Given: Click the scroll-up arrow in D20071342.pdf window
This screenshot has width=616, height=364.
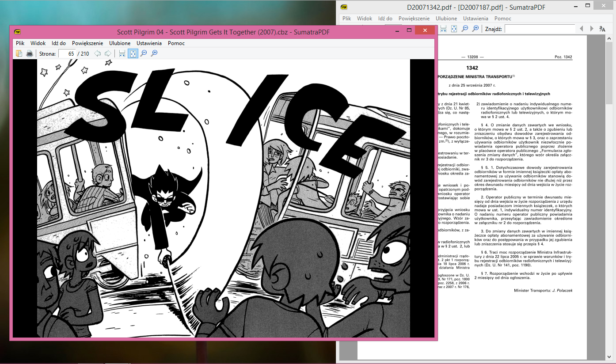Looking at the screenshot, I should click(609, 39).
